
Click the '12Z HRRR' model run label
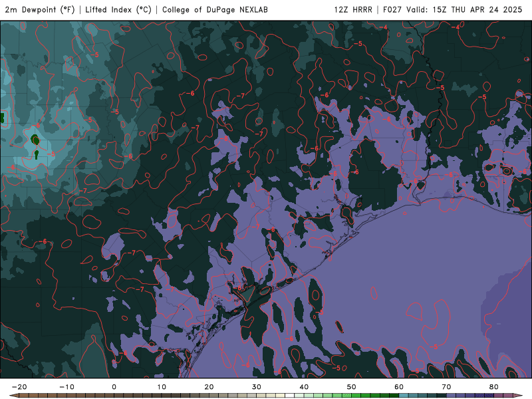[353, 9]
